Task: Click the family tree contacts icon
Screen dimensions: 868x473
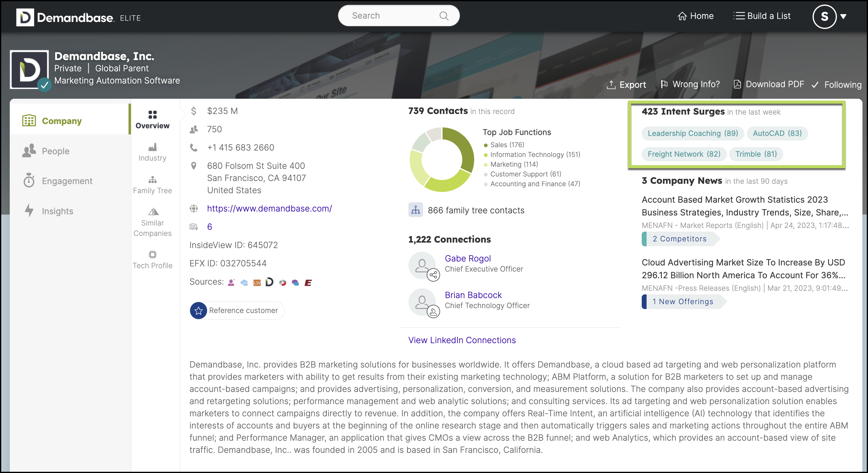Action: [415, 210]
